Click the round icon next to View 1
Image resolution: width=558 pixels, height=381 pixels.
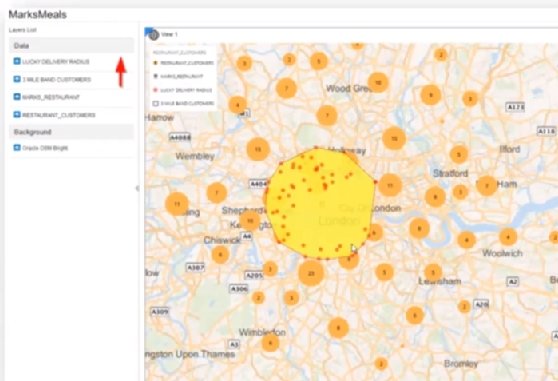click(154, 35)
